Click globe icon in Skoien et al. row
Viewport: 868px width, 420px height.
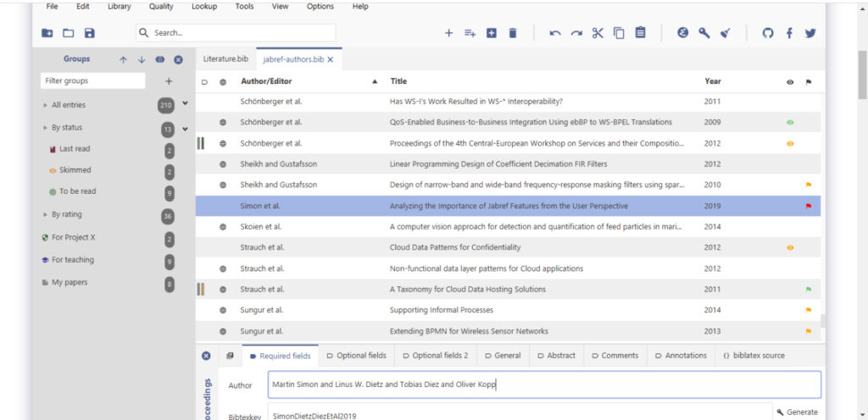click(x=223, y=227)
